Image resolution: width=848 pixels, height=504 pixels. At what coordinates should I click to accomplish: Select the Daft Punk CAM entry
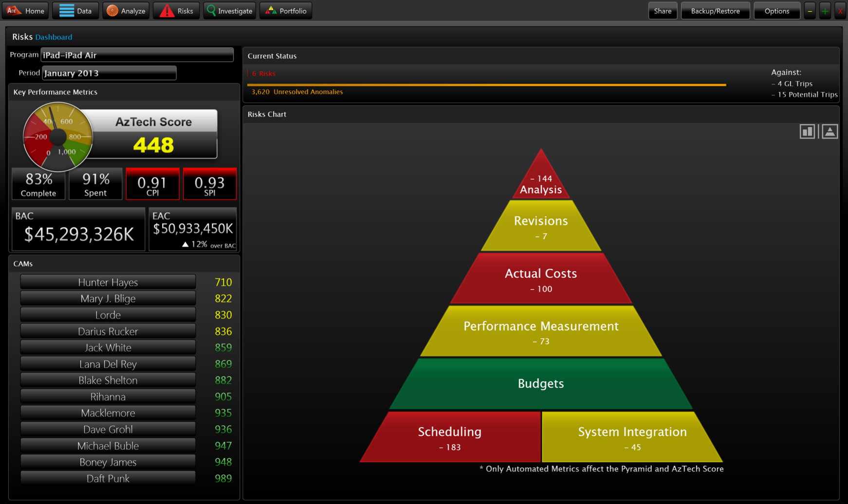pyautogui.click(x=108, y=478)
